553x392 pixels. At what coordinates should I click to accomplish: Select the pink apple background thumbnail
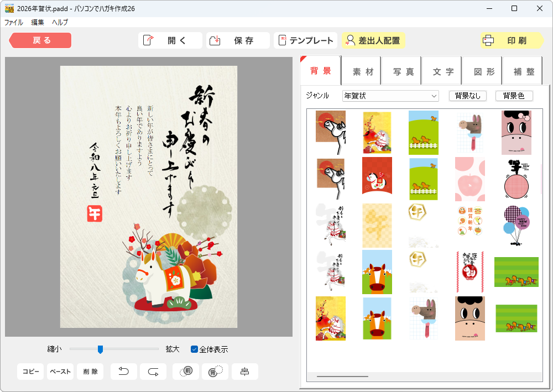tap(469, 179)
